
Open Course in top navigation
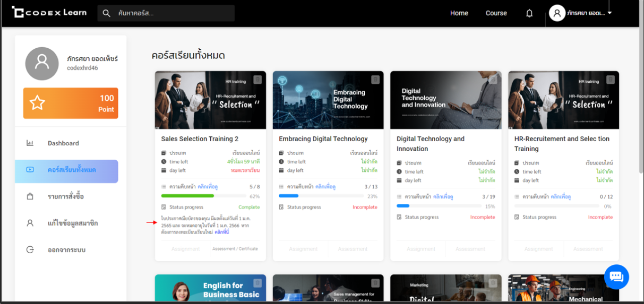tap(496, 13)
